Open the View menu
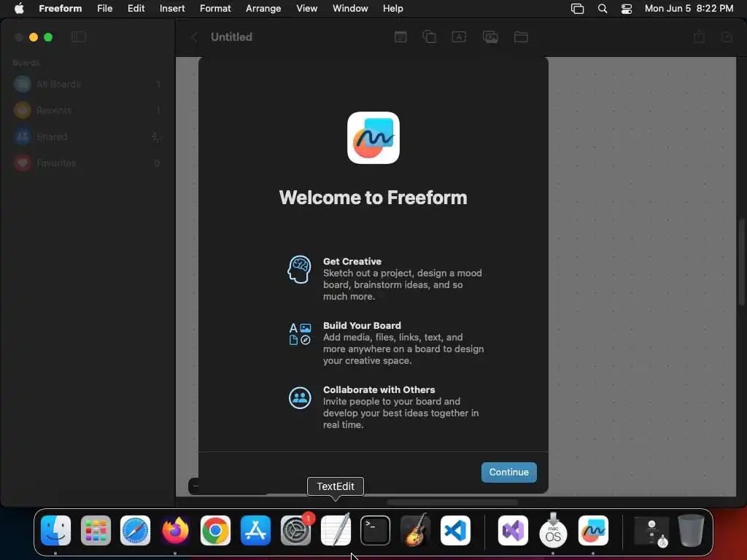The width and height of the screenshot is (747, 560). point(307,9)
